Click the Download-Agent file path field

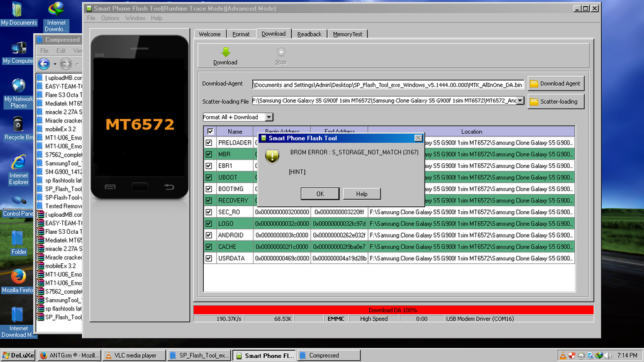(387, 84)
